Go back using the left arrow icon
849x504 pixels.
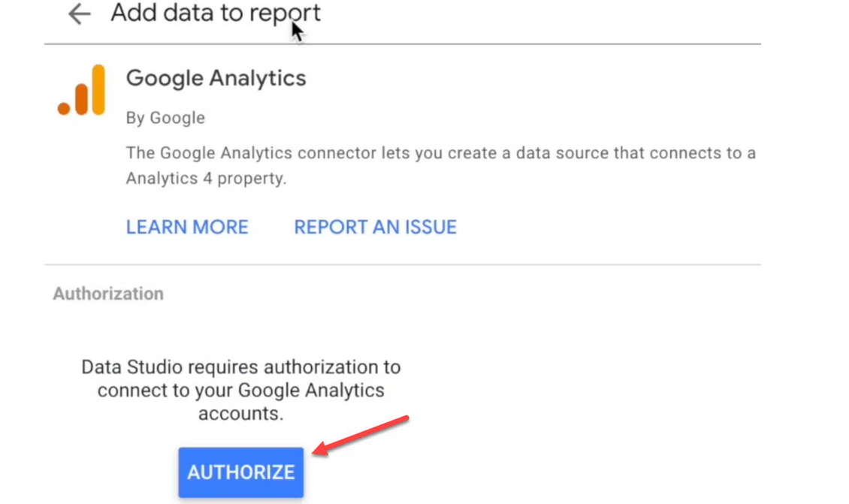(79, 14)
